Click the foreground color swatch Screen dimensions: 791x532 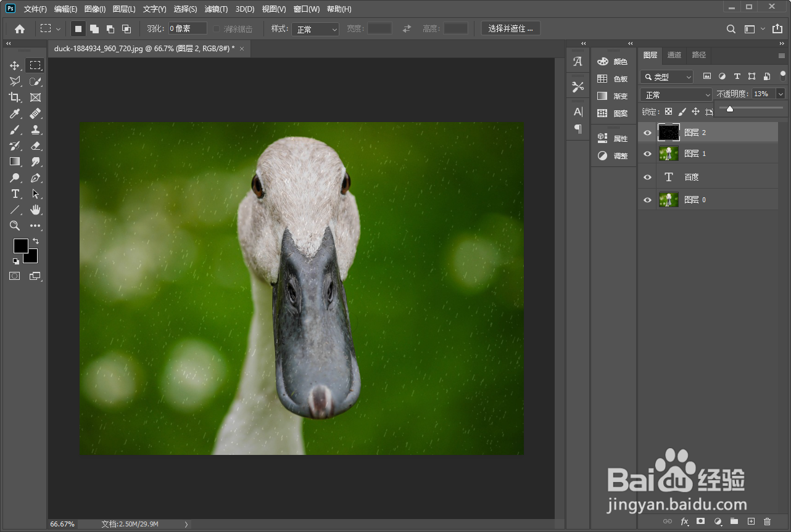coord(20,245)
